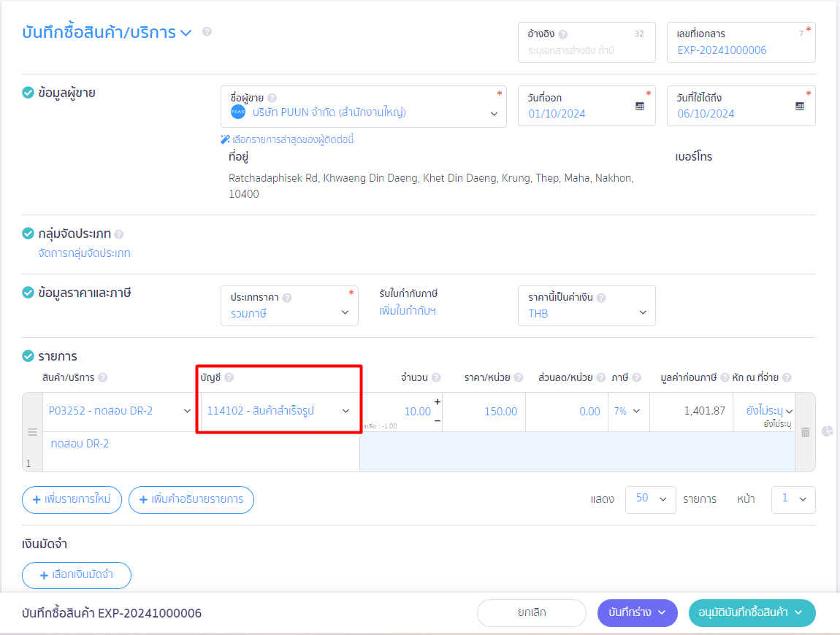Click magic wand icon for latest contact entry
The height and width of the screenshot is (635, 840).
click(x=225, y=139)
